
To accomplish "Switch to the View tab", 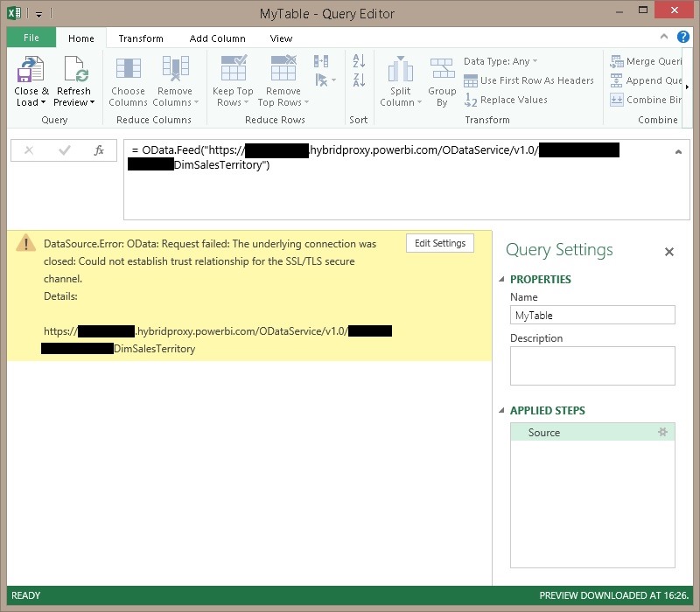I will pos(281,38).
